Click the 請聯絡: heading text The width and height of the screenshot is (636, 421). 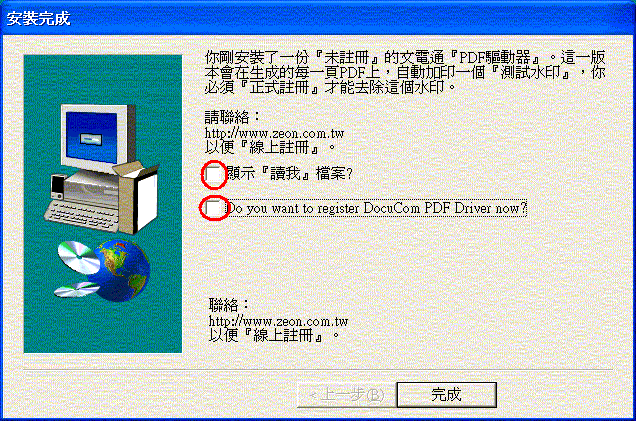click(232, 117)
